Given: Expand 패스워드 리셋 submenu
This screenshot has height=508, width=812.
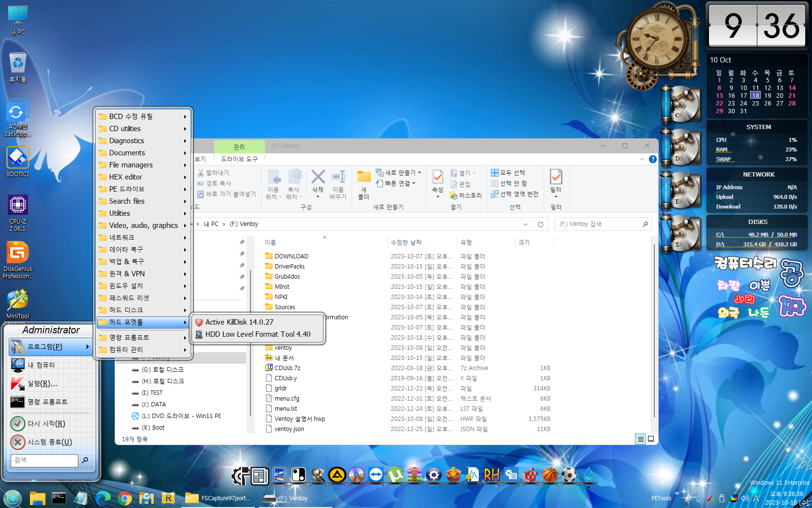Looking at the screenshot, I should [x=143, y=298].
